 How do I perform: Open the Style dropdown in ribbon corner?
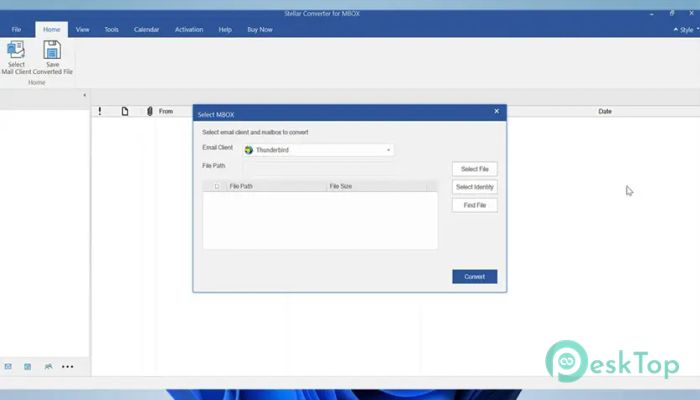pyautogui.click(x=687, y=29)
